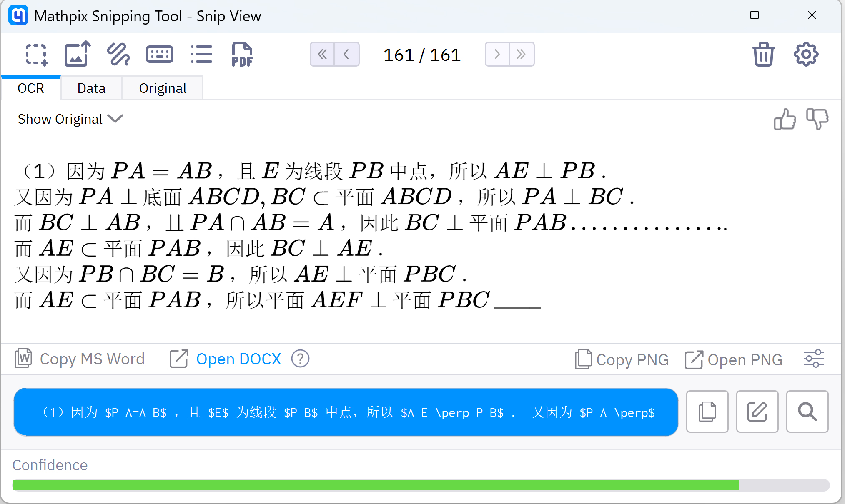
Task: Show the snip list view
Action: pos(201,55)
